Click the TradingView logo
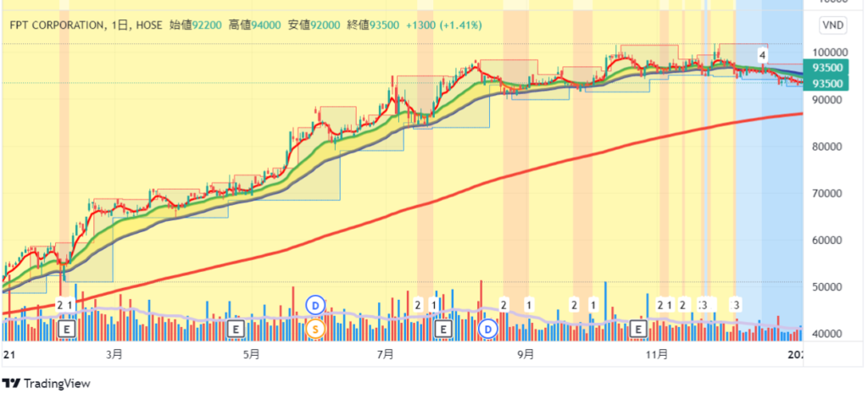 (x=46, y=384)
